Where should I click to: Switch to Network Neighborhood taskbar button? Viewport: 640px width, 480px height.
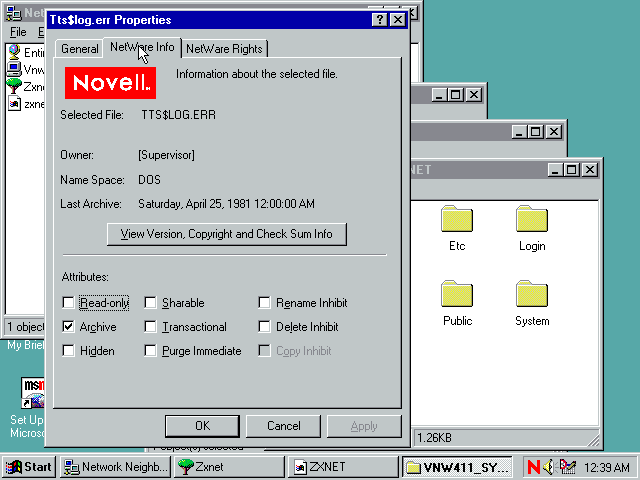pos(116,467)
